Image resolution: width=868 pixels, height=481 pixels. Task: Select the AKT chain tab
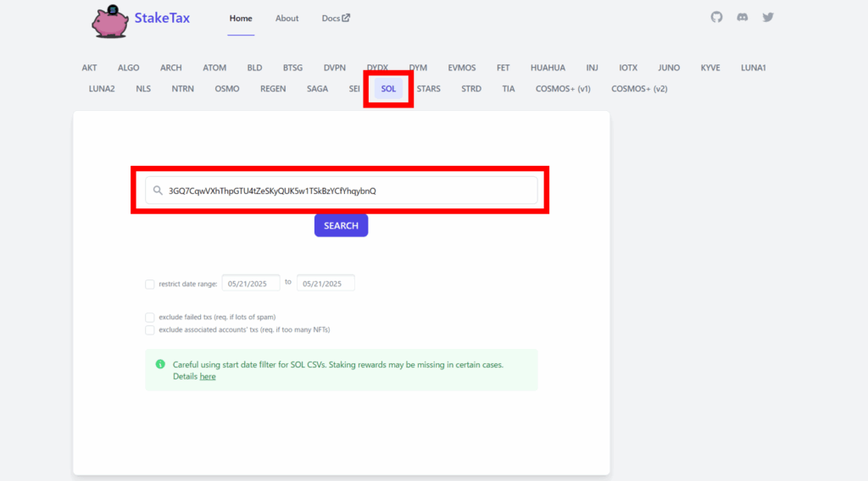click(89, 68)
